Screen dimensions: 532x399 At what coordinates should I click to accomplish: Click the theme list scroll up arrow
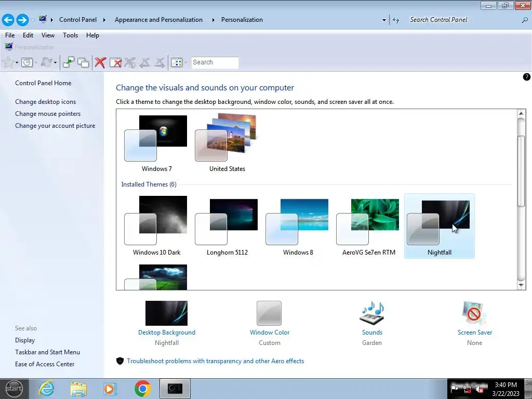(x=521, y=114)
